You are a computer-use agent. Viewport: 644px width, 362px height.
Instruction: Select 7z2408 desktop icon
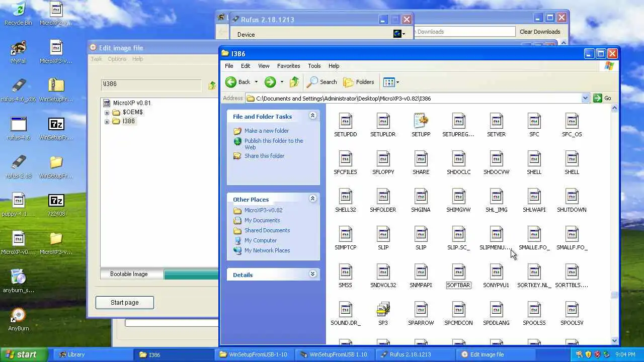56,205
